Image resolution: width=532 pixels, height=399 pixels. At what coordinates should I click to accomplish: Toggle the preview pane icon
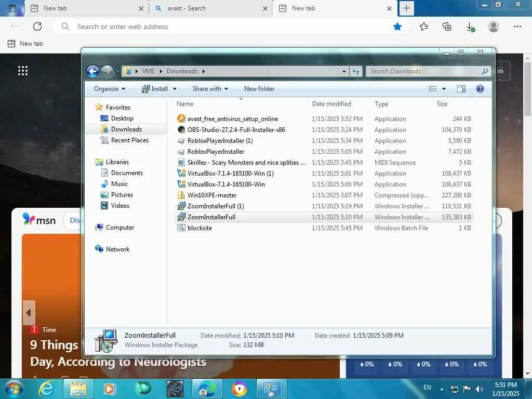tap(461, 89)
